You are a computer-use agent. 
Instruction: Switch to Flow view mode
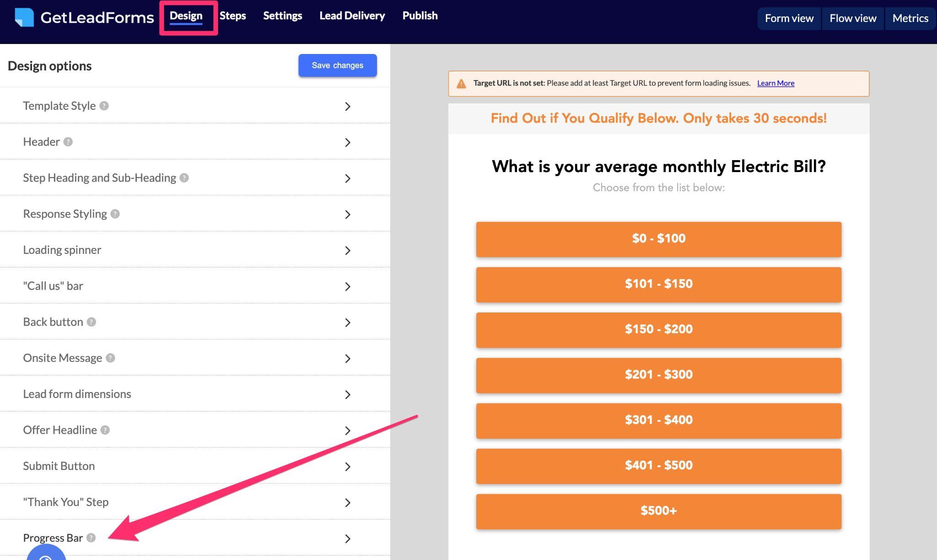click(853, 17)
